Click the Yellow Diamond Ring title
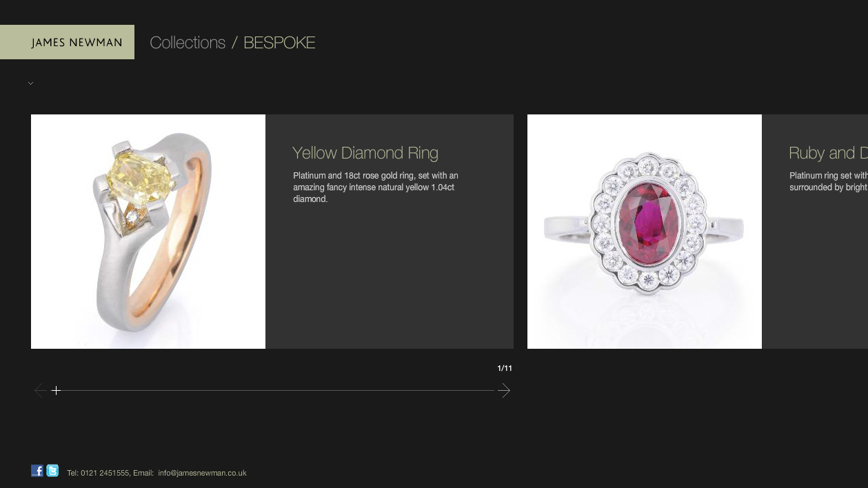The height and width of the screenshot is (488, 868). (x=365, y=153)
